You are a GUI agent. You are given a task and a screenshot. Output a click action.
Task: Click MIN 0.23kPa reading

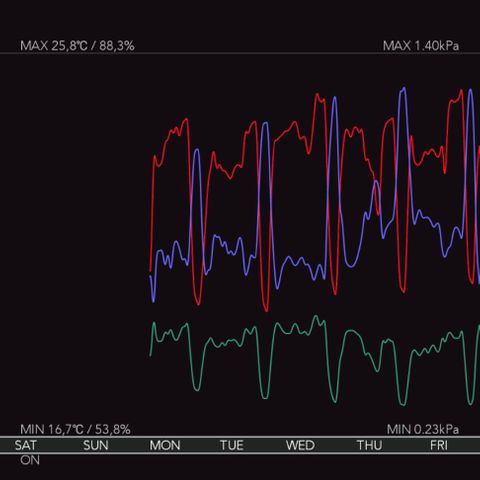[423, 429]
